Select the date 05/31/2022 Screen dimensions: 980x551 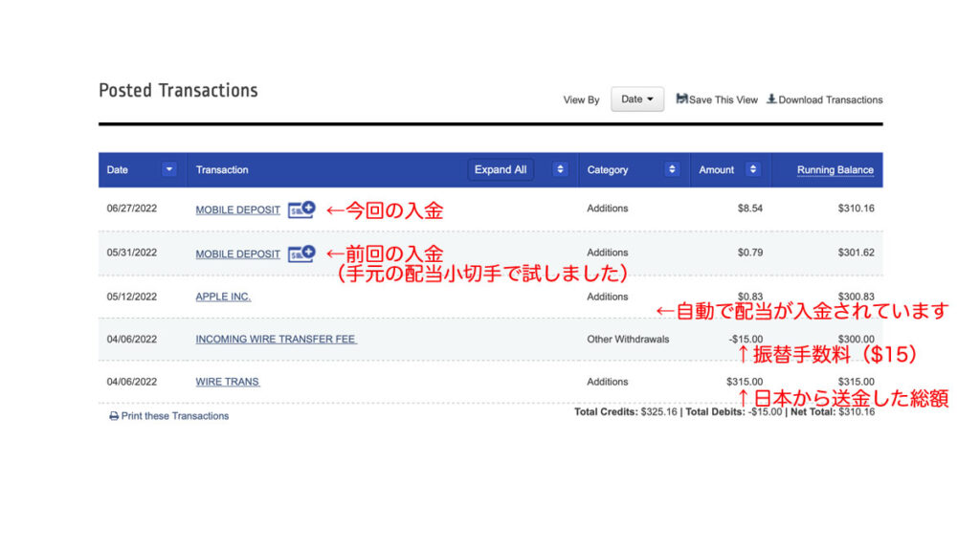pos(132,253)
